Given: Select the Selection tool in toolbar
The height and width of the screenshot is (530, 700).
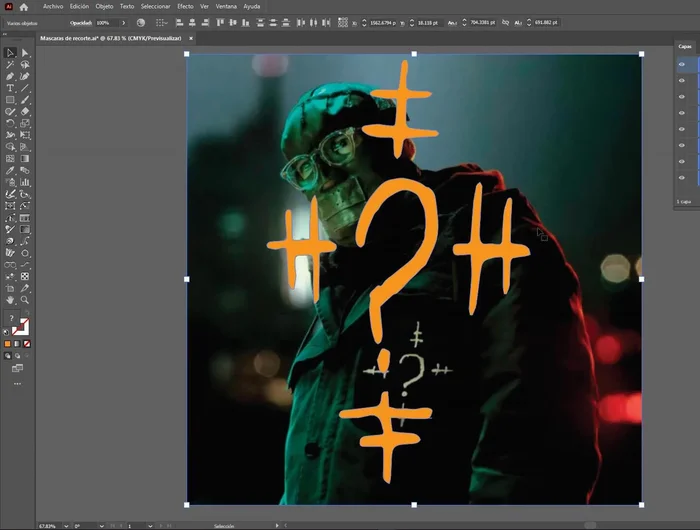Looking at the screenshot, I should 10,53.
